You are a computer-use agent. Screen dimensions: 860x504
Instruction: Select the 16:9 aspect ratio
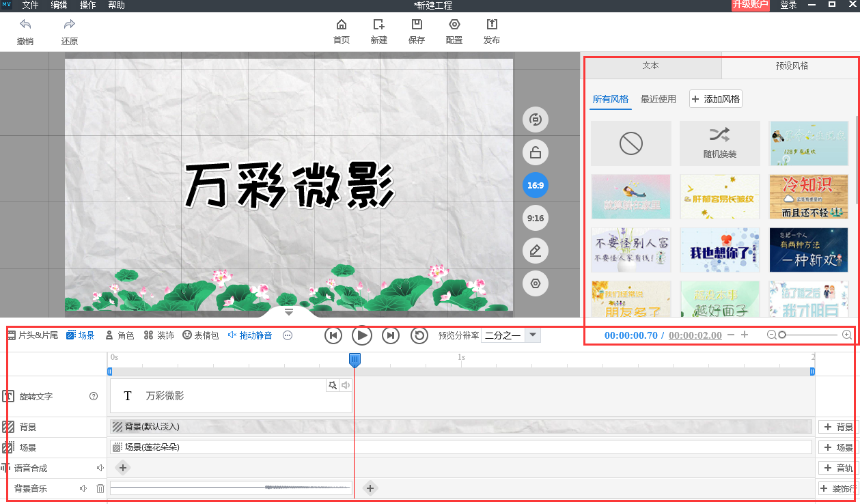[536, 185]
